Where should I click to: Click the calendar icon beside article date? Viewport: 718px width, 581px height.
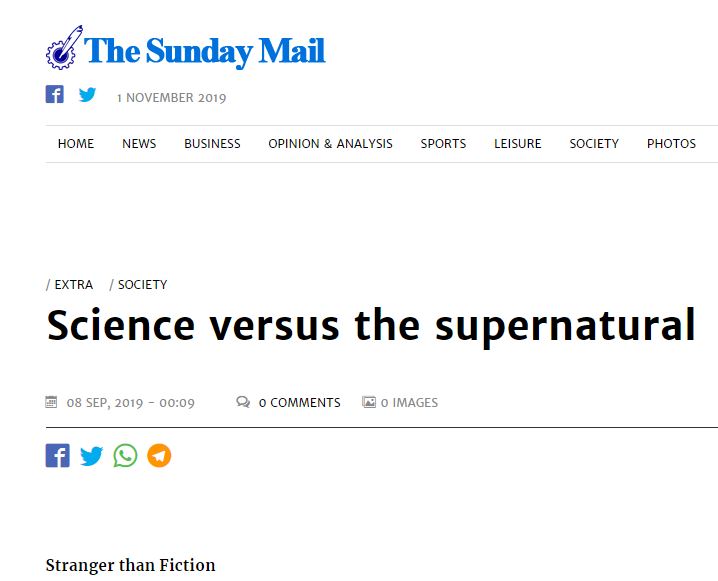(x=52, y=402)
